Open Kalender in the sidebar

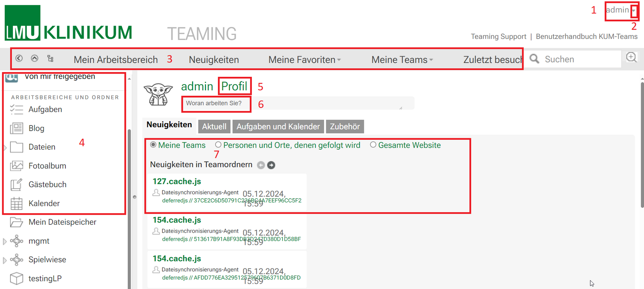point(44,203)
